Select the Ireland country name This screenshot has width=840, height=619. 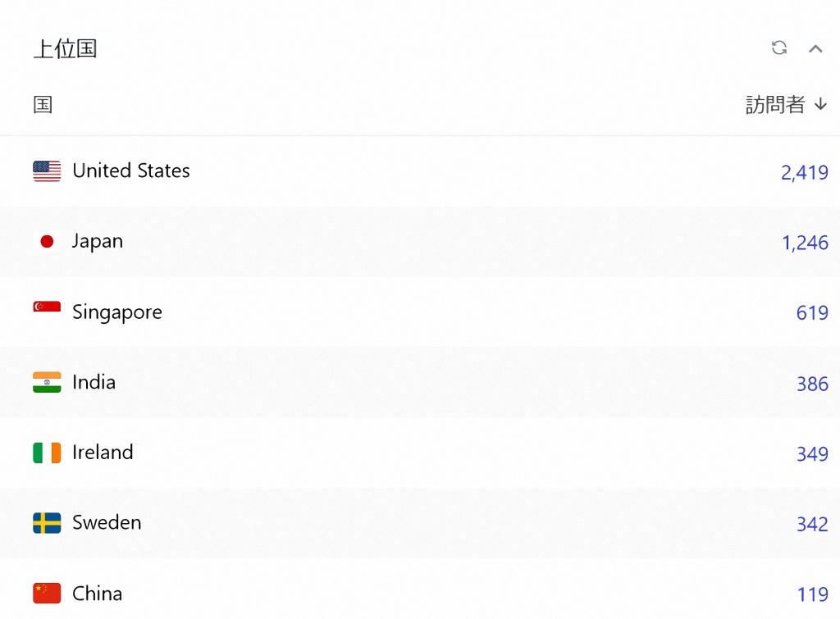pyautogui.click(x=103, y=453)
